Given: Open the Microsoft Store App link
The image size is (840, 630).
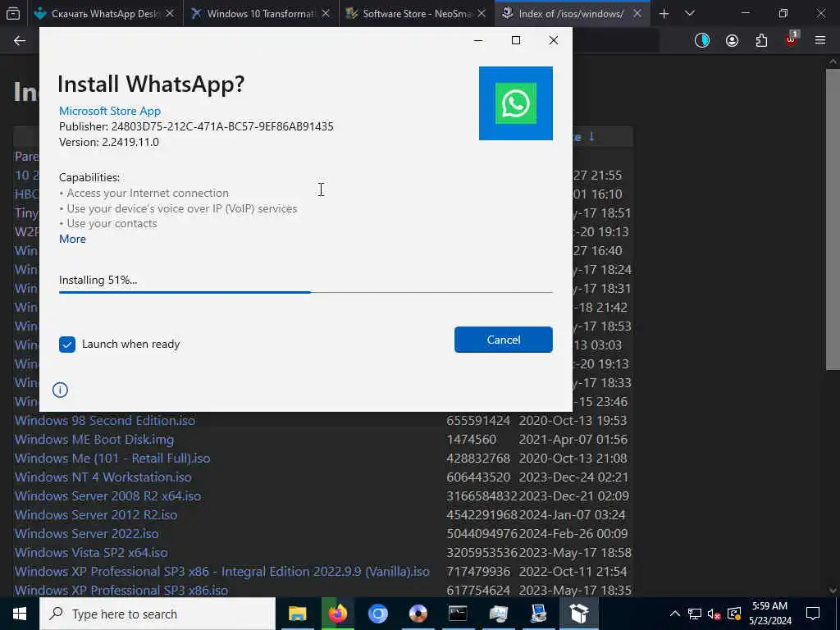Looking at the screenshot, I should 110,111.
